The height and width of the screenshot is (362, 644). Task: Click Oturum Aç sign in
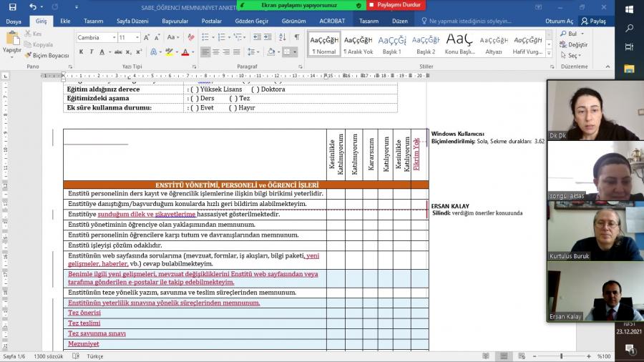click(x=559, y=21)
